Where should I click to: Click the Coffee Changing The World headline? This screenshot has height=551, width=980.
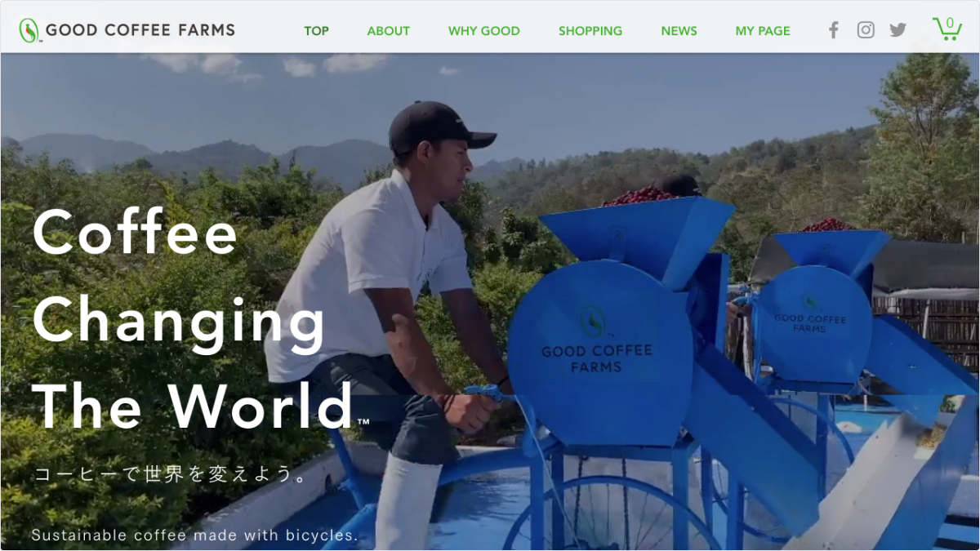(196, 318)
